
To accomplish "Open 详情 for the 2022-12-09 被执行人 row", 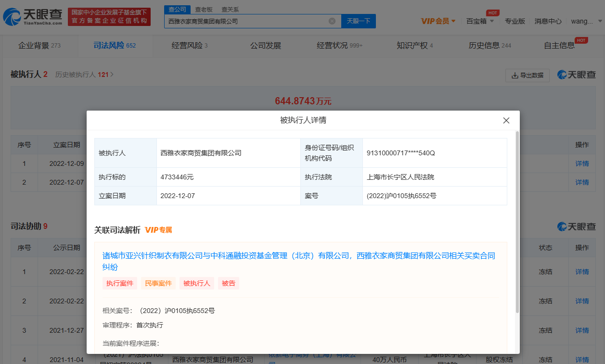I will click(582, 163).
